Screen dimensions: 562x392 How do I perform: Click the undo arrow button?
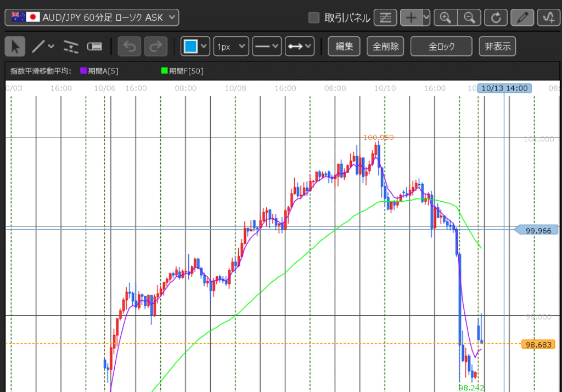[130, 47]
